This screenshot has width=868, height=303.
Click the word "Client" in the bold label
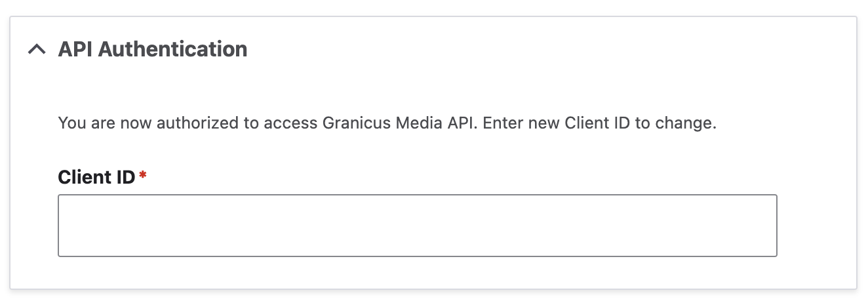click(84, 177)
